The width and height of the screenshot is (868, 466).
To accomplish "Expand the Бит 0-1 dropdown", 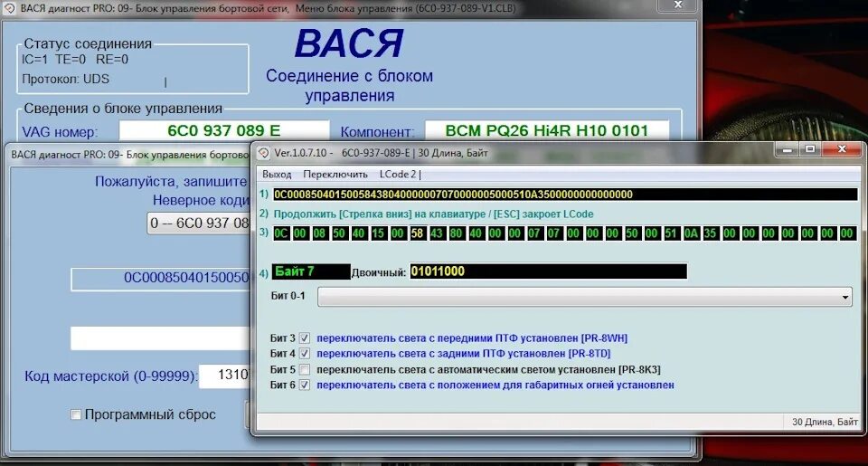I will 844,297.
